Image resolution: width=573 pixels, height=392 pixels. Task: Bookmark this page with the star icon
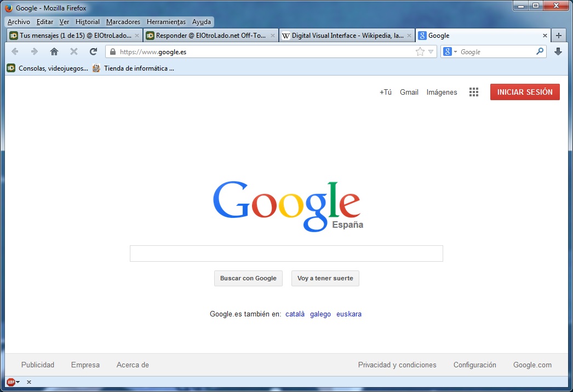pyautogui.click(x=420, y=51)
